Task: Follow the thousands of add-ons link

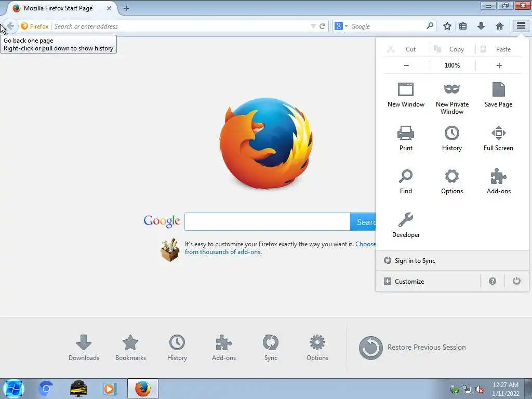Action: pos(223,252)
